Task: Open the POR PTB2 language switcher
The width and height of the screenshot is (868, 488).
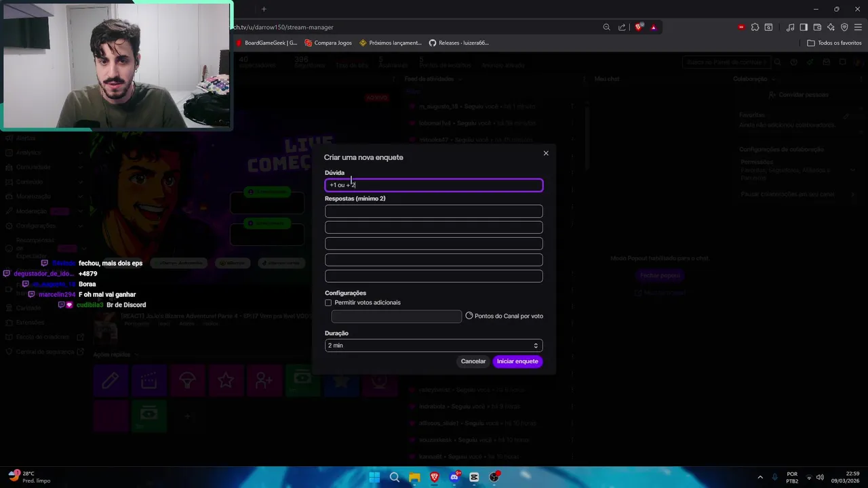Action: click(792, 477)
